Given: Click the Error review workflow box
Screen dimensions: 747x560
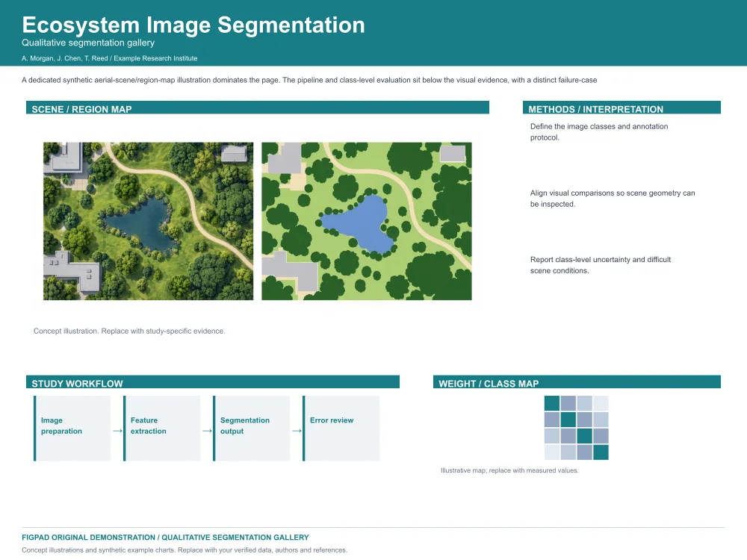Looking at the screenshot, I should pos(341,428).
